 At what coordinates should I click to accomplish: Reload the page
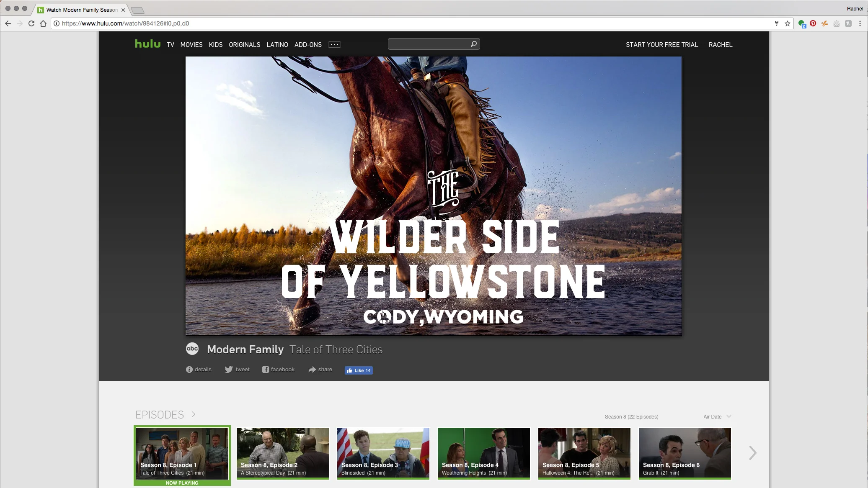31,23
